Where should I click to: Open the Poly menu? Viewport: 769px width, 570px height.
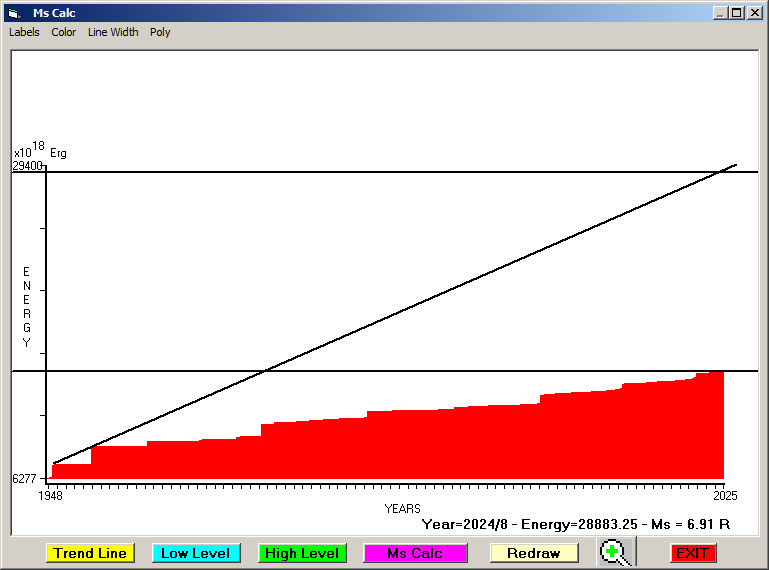tap(160, 32)
